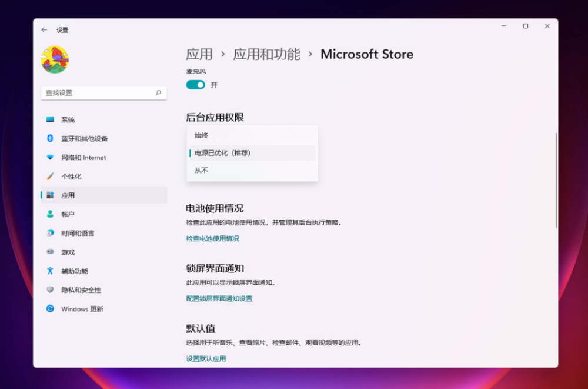Choose 始终 in the background permission dropdown
588x389 pixels.
pyautogui.click(x=202, y=135)
